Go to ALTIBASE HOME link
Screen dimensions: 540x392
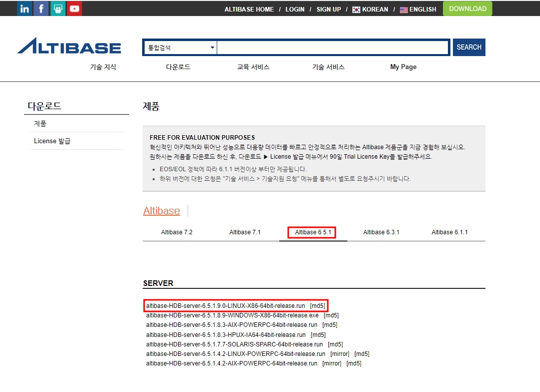249,10
